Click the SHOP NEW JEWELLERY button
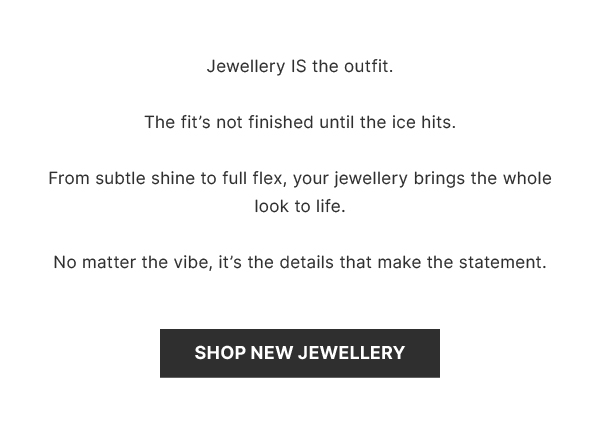600x436 pixels. 300,353
